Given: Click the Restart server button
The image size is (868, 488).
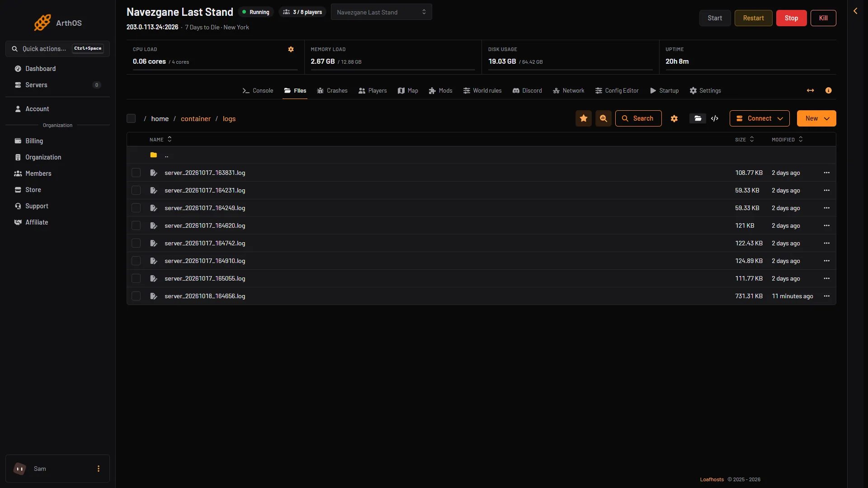Looking at the screenshot, I should click(753, 18).
